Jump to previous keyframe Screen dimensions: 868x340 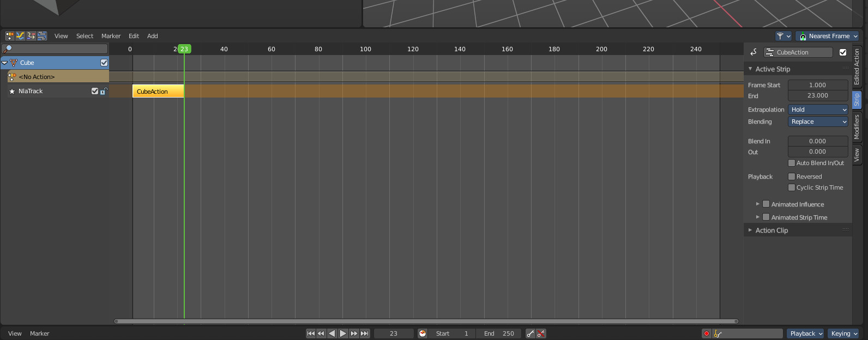[321, 333]
